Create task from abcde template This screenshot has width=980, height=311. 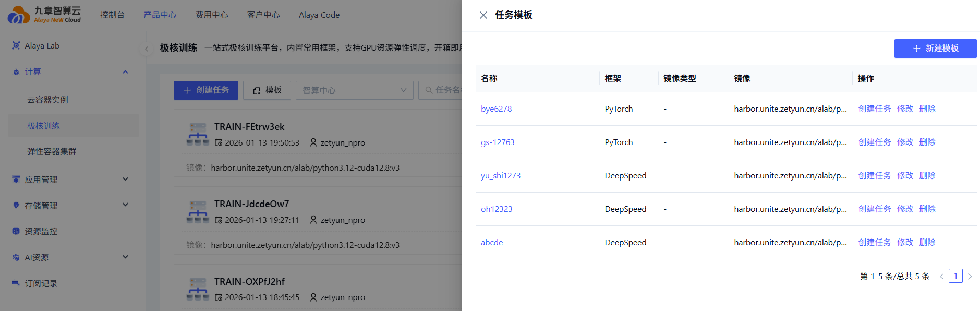[x=875, y=242]
